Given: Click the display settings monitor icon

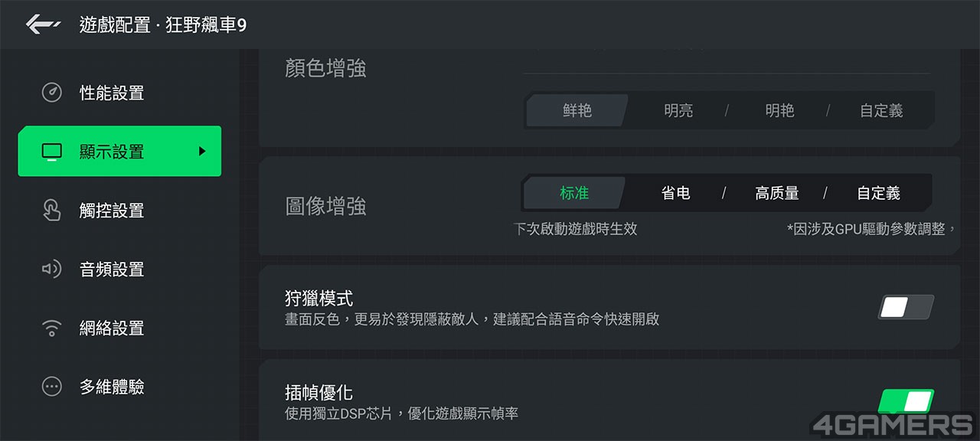Looking at the screenshot, I should [x=51, y=152].
